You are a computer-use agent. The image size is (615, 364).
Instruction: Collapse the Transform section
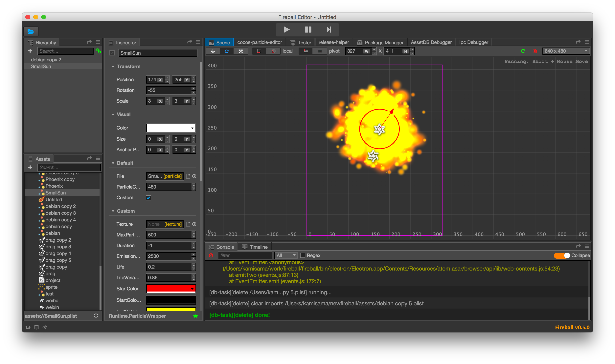pyautogui.click(x=113, y=67)
